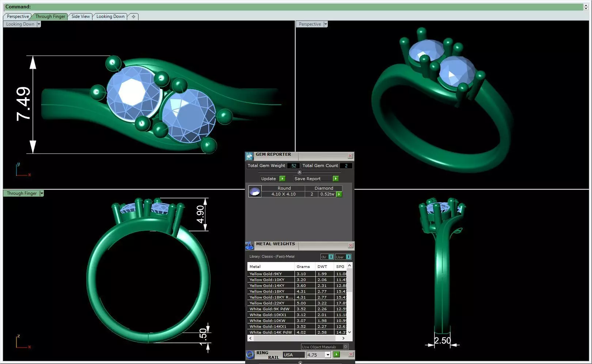Open Looking Down viewport menu arrow
The image size is (592, 364).
click(39, 24)
